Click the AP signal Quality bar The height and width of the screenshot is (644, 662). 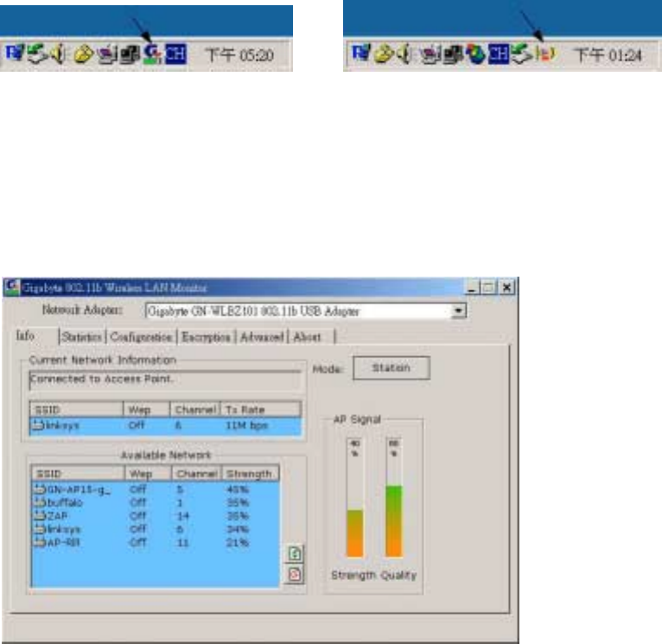pos(394,497)
